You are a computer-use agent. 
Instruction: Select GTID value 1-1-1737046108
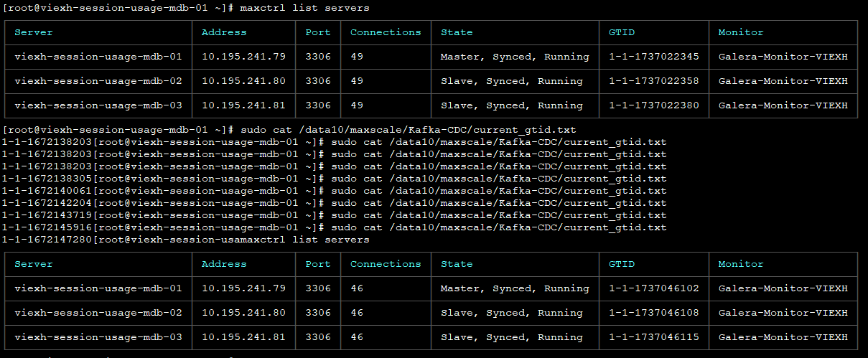[653, 313]
